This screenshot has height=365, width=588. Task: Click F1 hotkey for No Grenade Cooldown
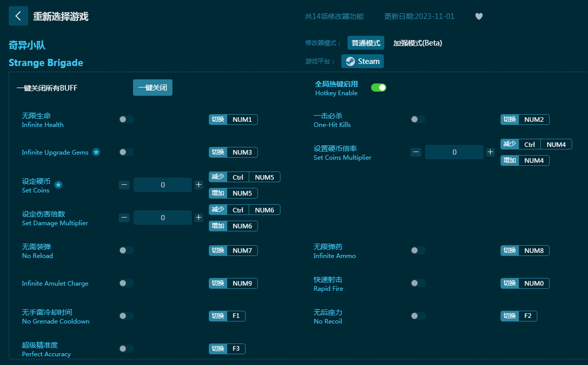coord(227,316)
